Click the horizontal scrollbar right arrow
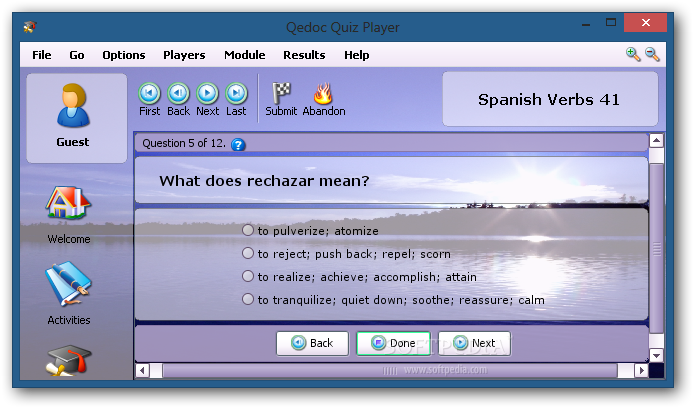 coord(641,370)
